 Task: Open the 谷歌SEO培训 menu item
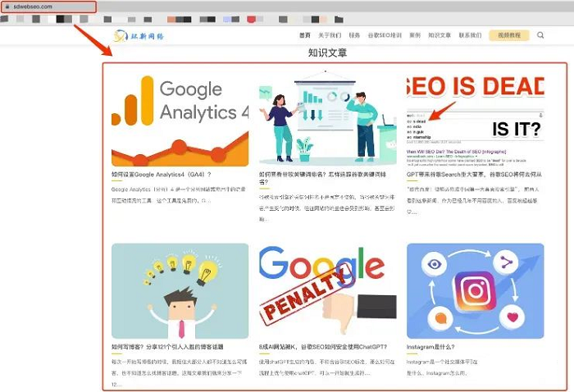(385, 35)
